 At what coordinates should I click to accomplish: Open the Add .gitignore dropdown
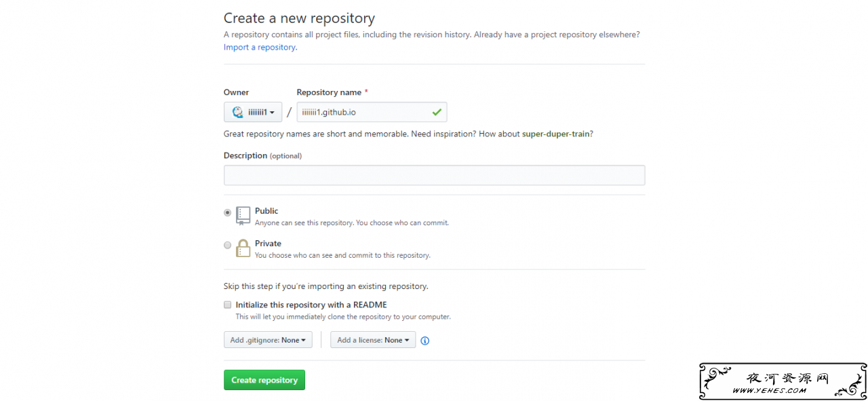(268, 340)
